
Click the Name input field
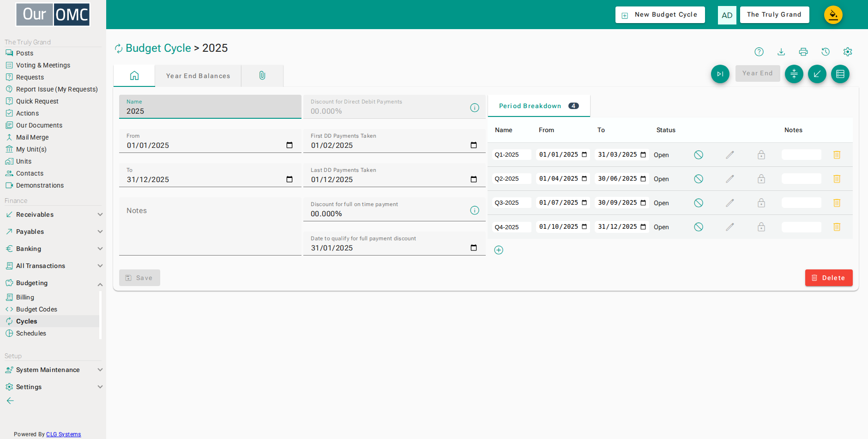click(210, 107)
